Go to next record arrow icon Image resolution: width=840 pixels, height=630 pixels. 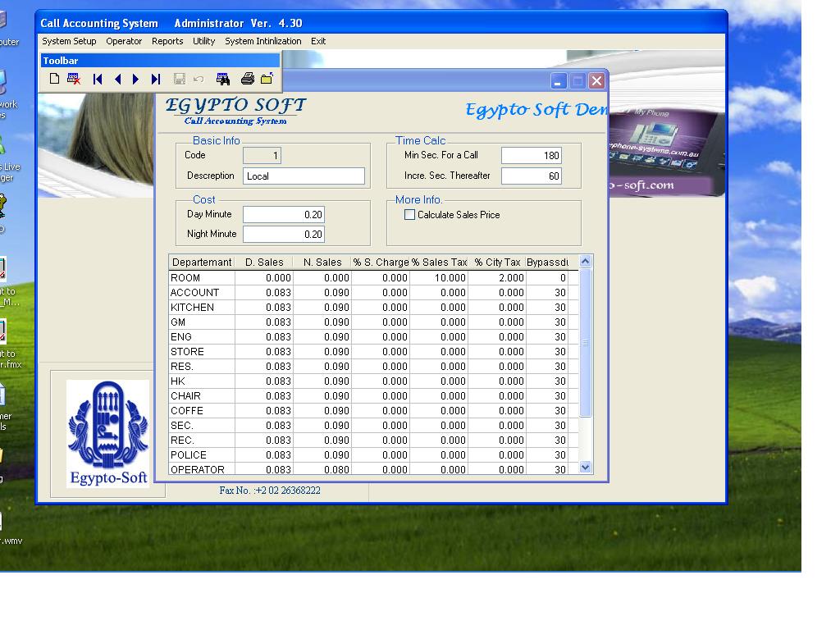135,80
